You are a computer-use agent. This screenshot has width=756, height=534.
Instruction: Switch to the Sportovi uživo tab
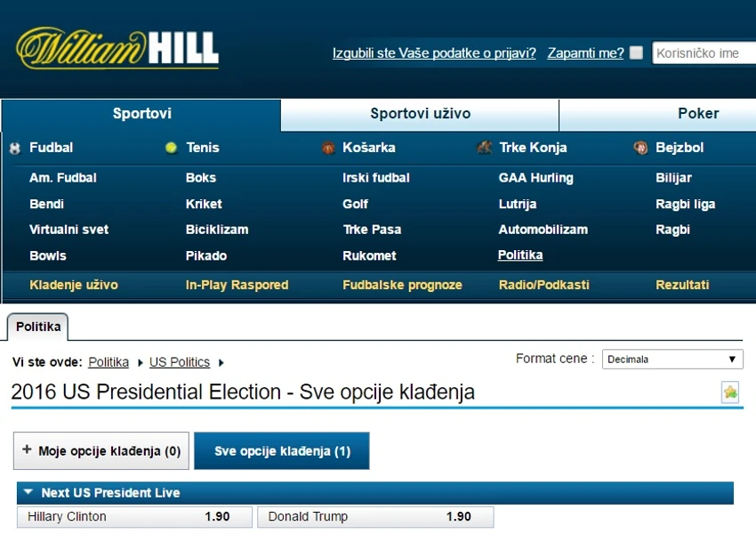coord(420,114)
